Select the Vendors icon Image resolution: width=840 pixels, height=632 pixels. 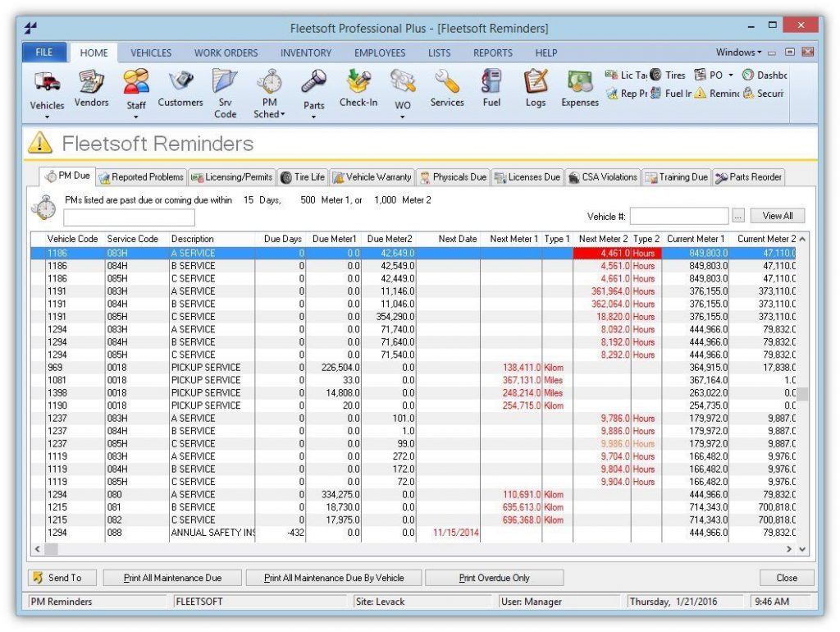click(x=90, y=86)
